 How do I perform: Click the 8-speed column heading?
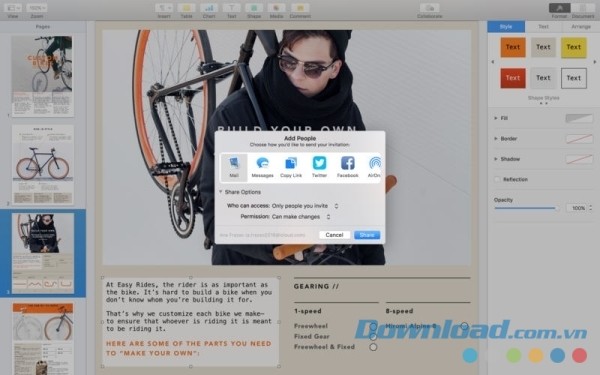coord(399,311)
